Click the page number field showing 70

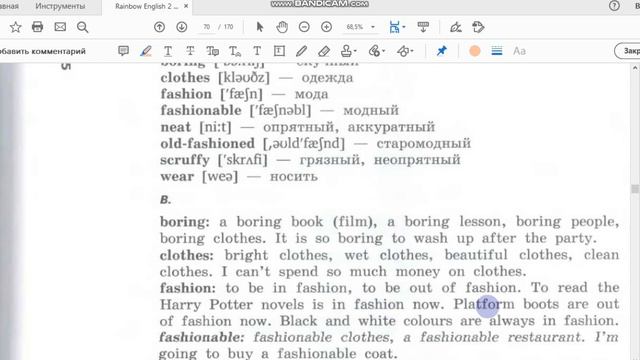click(207, 27)
